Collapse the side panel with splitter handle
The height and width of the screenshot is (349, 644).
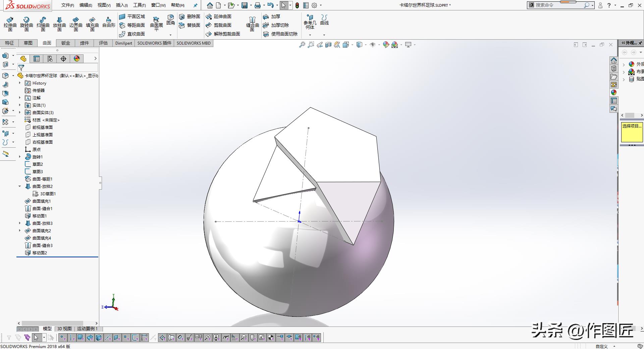(x=100, y=183)
